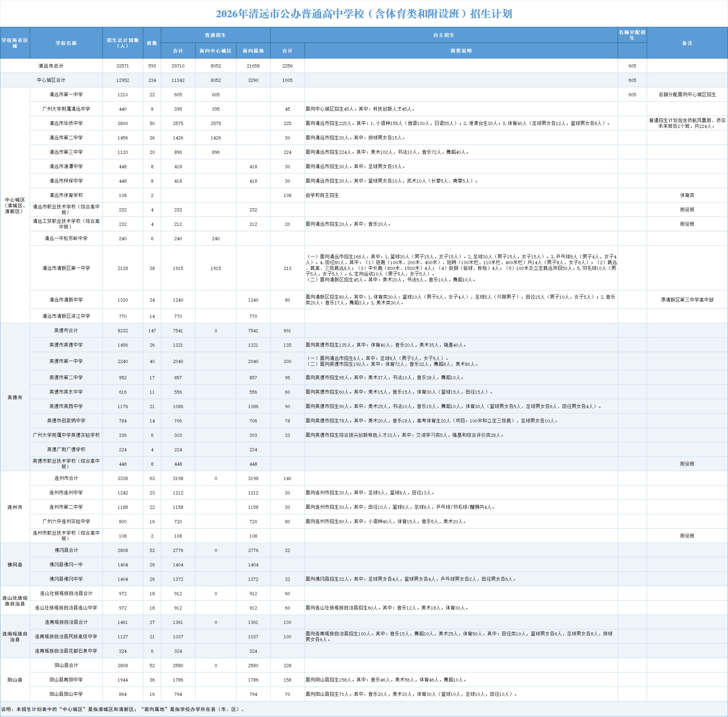Select the 英德市合计 subtotal row label
This screenshot has width=728, height=717.
(x=66, y=330)
